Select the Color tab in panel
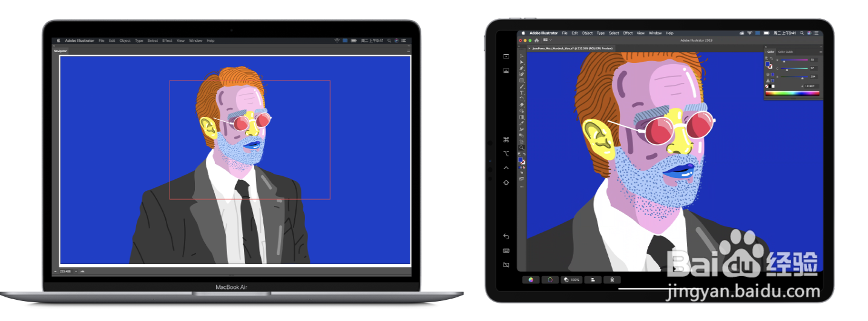Screen dimensions: 868x321 pos(771,51)
